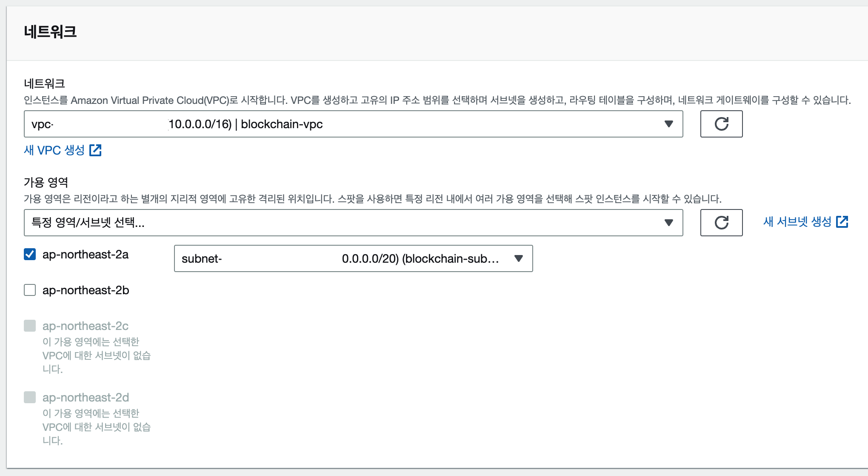Click the ap-northeast-2a label text
The image size is (868, 476).
click(86, 255)
